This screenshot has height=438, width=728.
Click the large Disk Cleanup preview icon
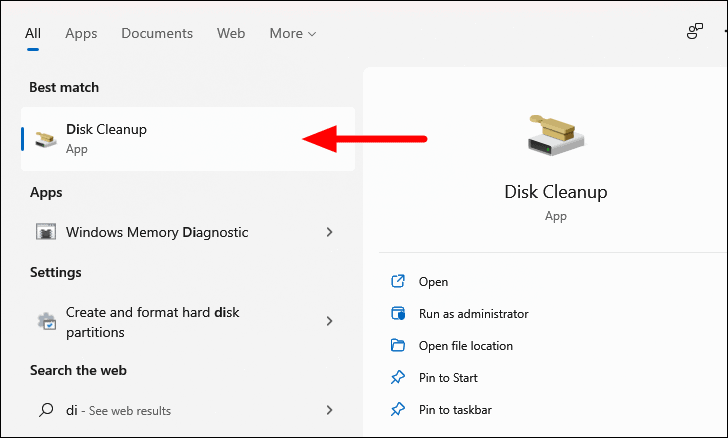[x=556, y=135]
